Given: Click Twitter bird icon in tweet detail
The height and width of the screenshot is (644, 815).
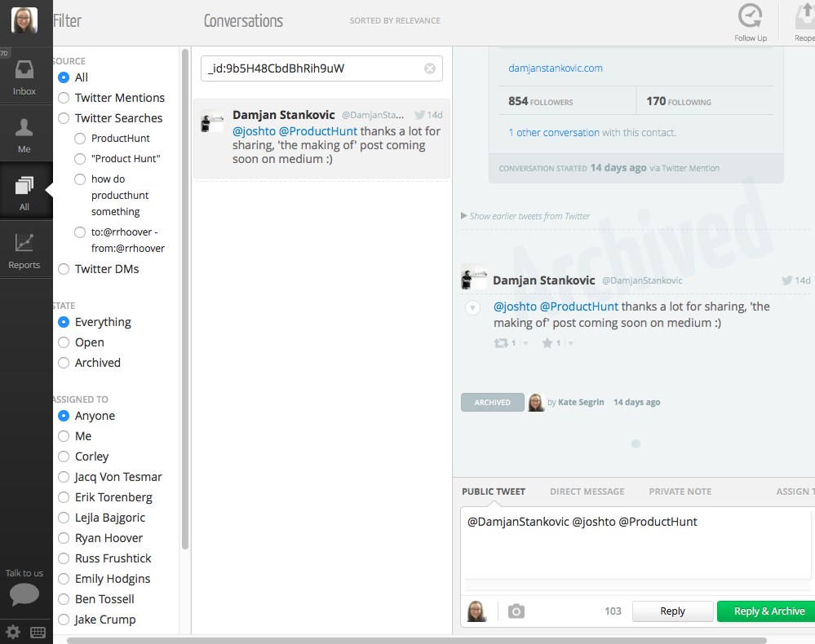Looking at the screenshot, I should 787,280.
